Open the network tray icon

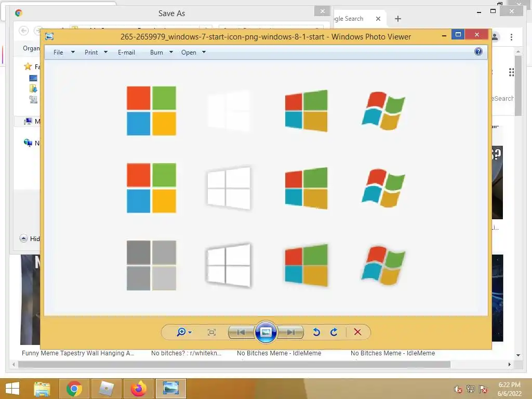click(471, 389)
